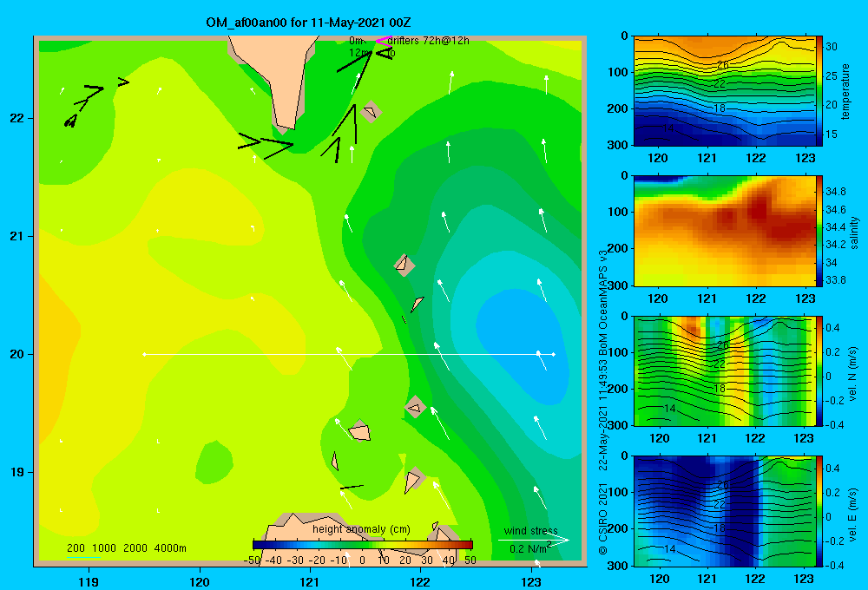
Task: Click the vertical 'salinity' axis label
Action: 855,233
